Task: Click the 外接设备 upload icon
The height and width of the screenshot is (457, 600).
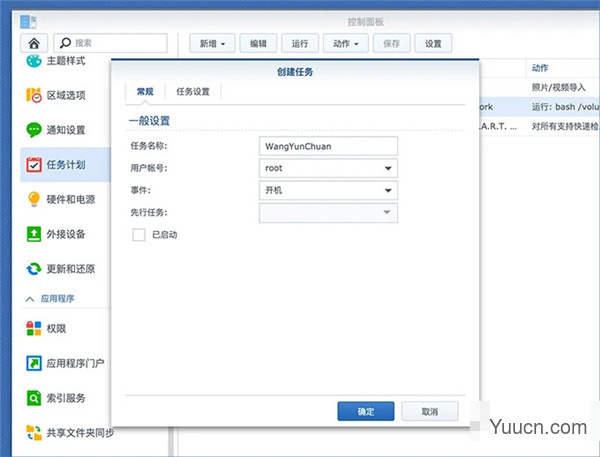Action: point(34,234)
